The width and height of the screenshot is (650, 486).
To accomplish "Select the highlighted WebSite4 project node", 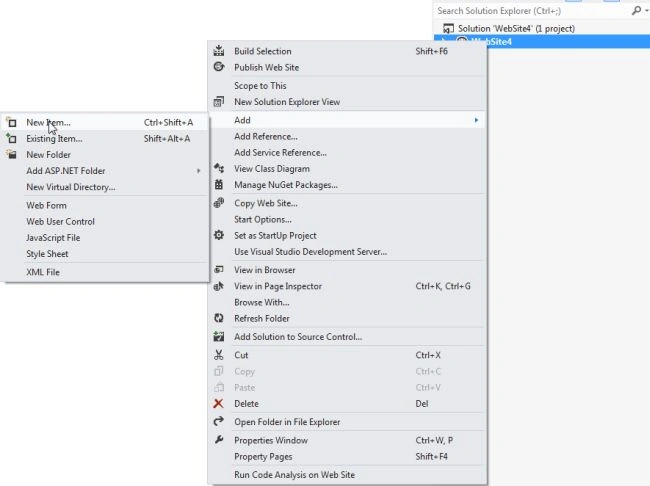I will pyautogui.click(x=542, y=41).
